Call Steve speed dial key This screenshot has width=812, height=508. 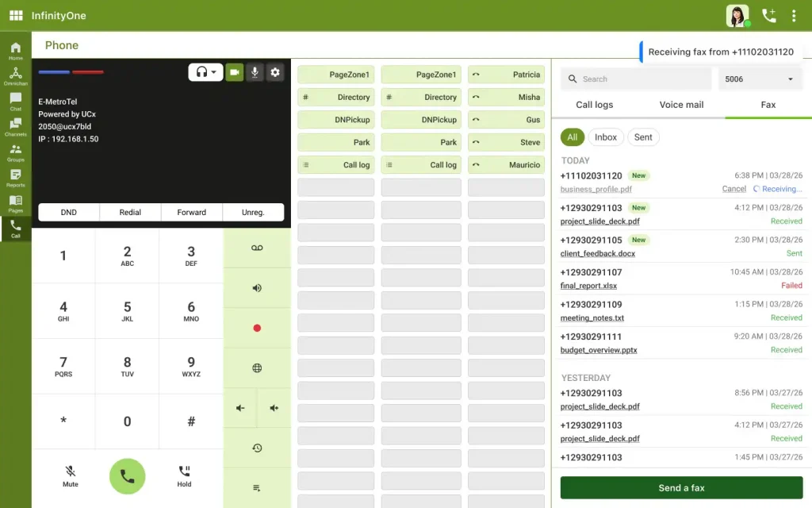click(506, 142)
